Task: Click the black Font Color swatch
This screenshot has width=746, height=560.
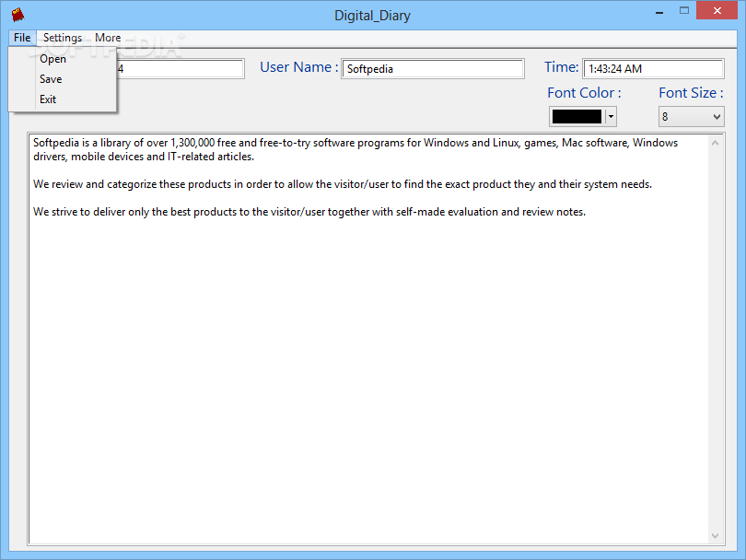Action: pos(577,117)
